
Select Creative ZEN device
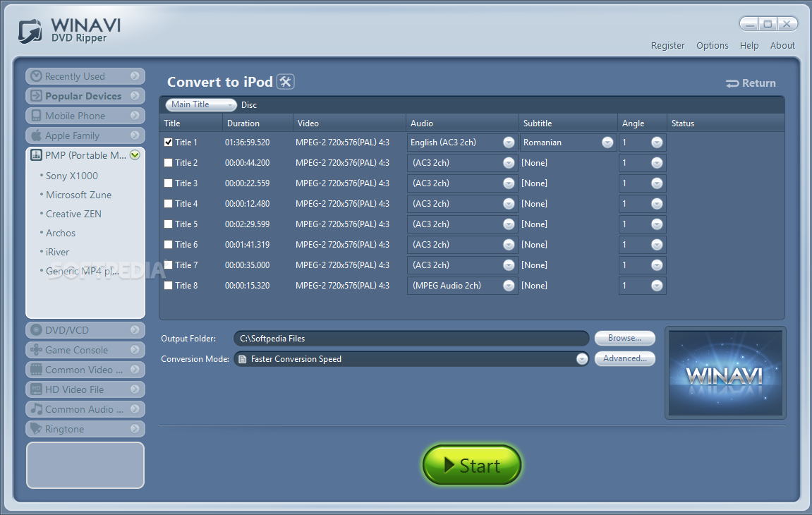(73, 214)
